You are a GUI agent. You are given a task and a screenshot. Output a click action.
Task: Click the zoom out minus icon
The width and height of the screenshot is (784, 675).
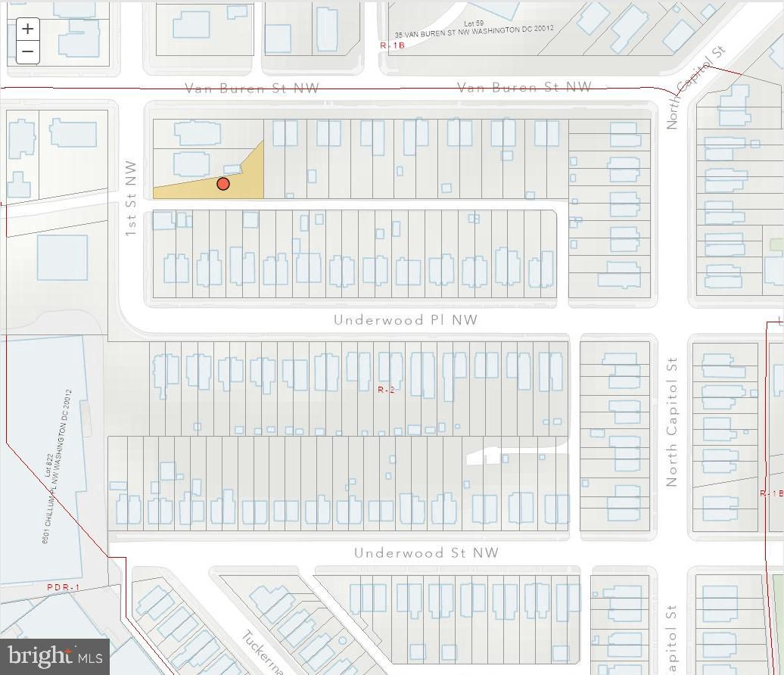tap(27, 51)
